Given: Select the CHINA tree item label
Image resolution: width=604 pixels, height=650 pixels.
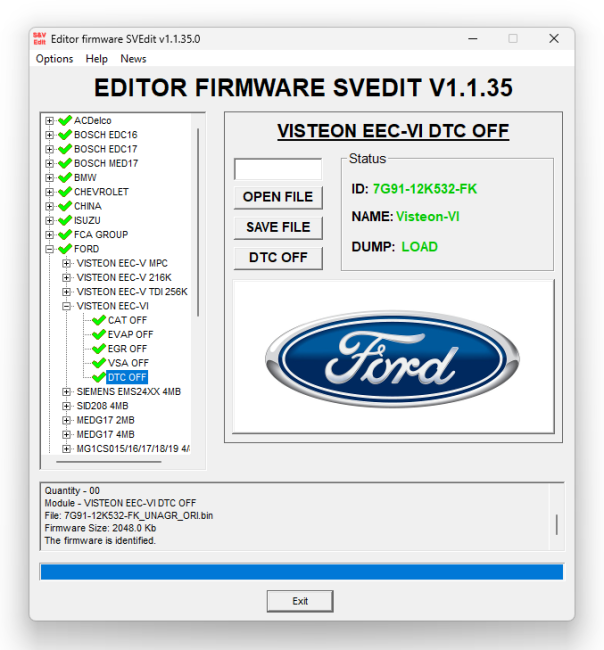Looking at the screenshot, I should pyautogui.click(x=87, y=206).
